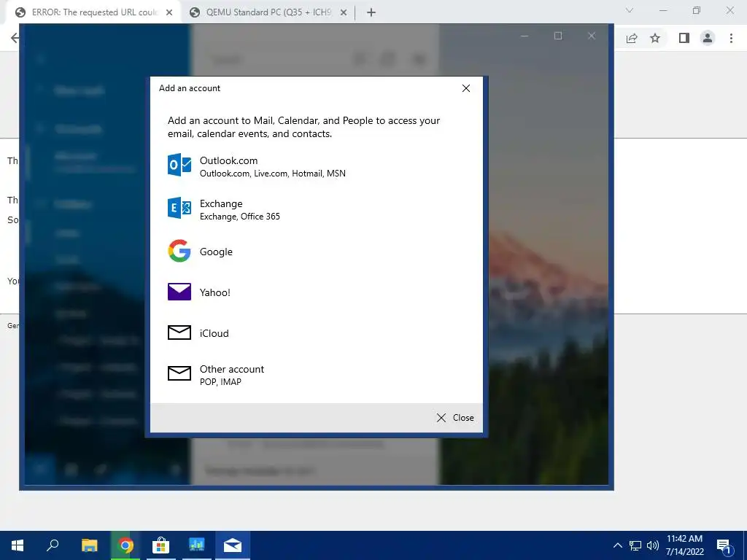The height and width of the screenshot is (560, 747).
Task: Click the Outlook.com account name
Action: (228, 160)
